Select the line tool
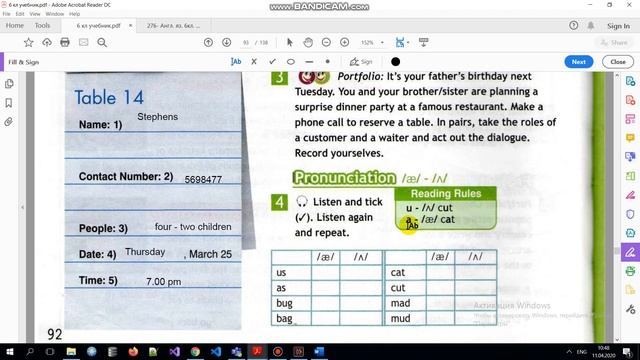 point(309,62)
